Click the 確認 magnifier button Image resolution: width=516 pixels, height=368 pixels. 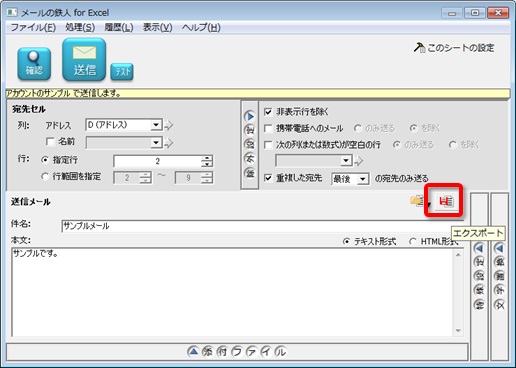point(34,64)
